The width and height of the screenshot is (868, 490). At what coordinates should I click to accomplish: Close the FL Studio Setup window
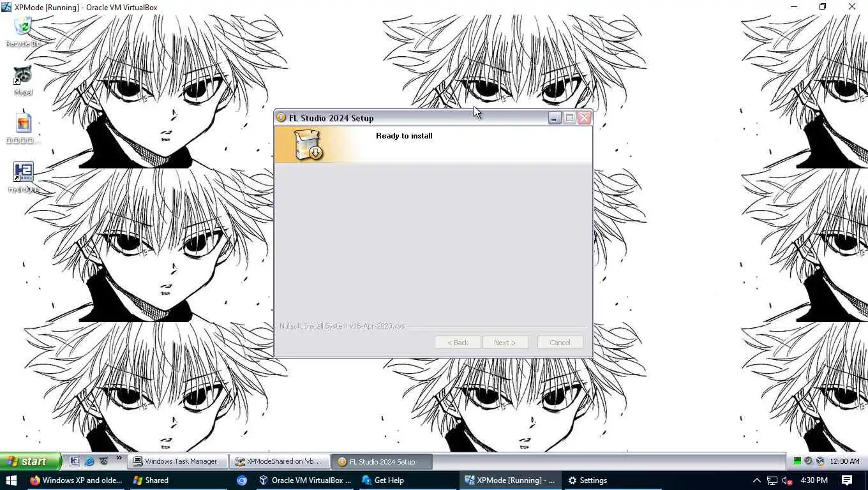click(x=584, y=118)
